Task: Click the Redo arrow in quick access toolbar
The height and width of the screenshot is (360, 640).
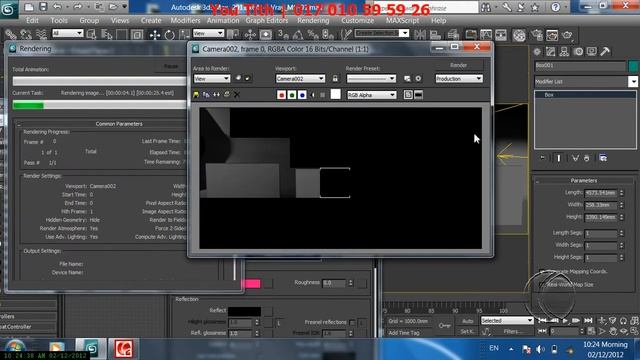Action: point(78,7)
